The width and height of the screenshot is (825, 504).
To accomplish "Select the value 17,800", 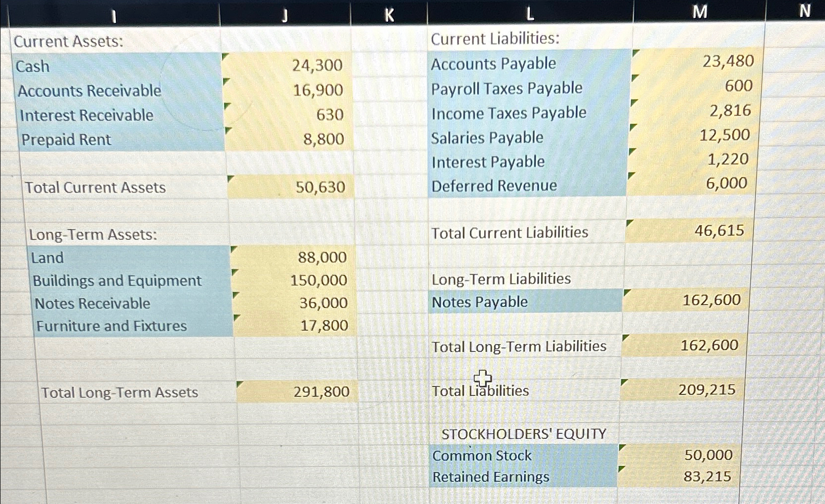I will 295,325.
